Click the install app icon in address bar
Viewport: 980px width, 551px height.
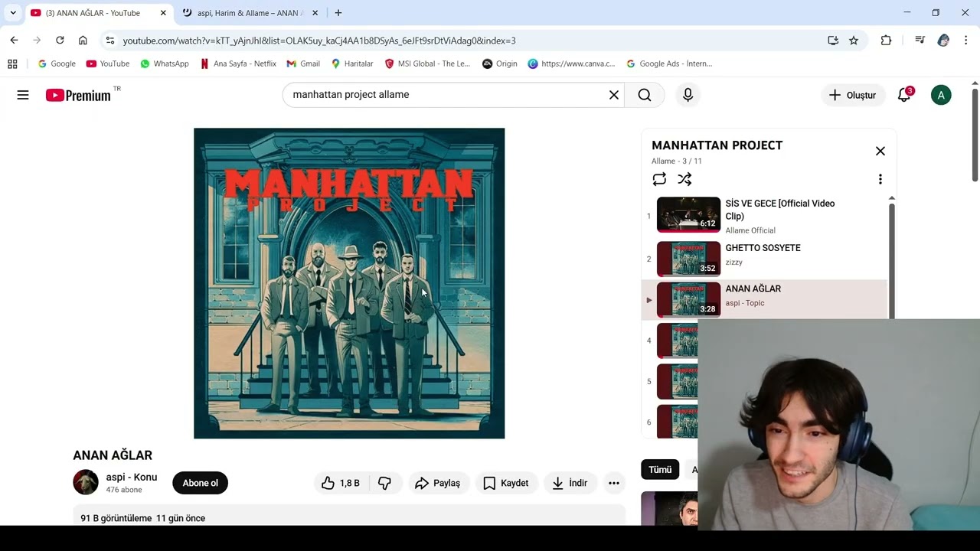pyautogui.click(x=833, y=41)
